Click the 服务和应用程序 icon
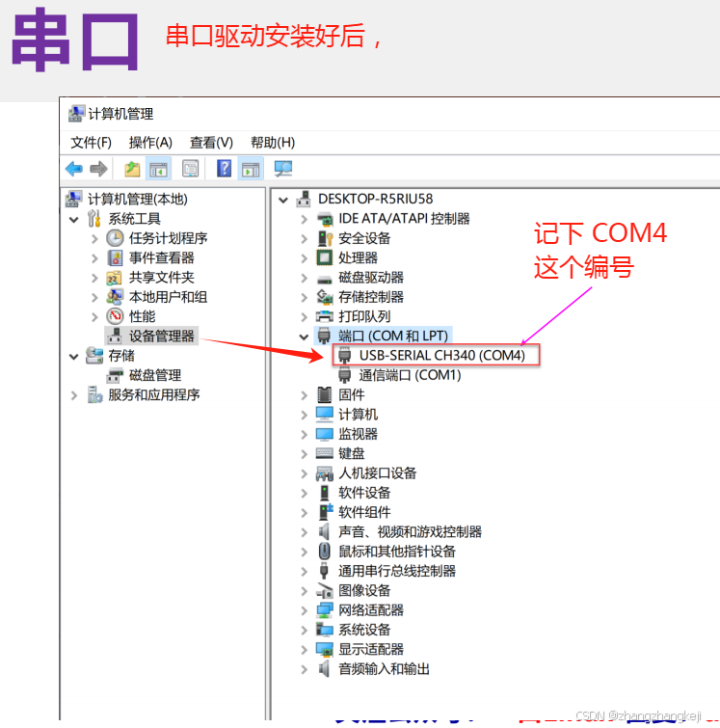The height and width of the screenshot is (728, 720). point(95,394)
